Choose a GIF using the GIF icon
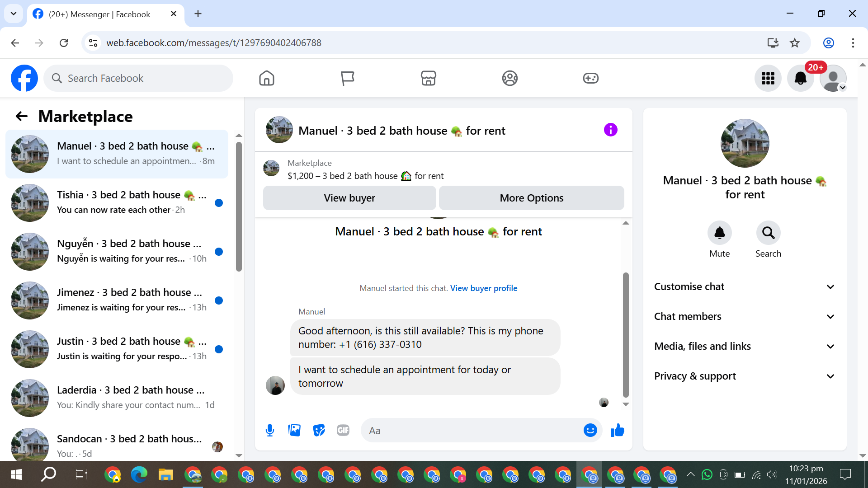The width and height of the screenshot is (868, 488). coord(343,430)
